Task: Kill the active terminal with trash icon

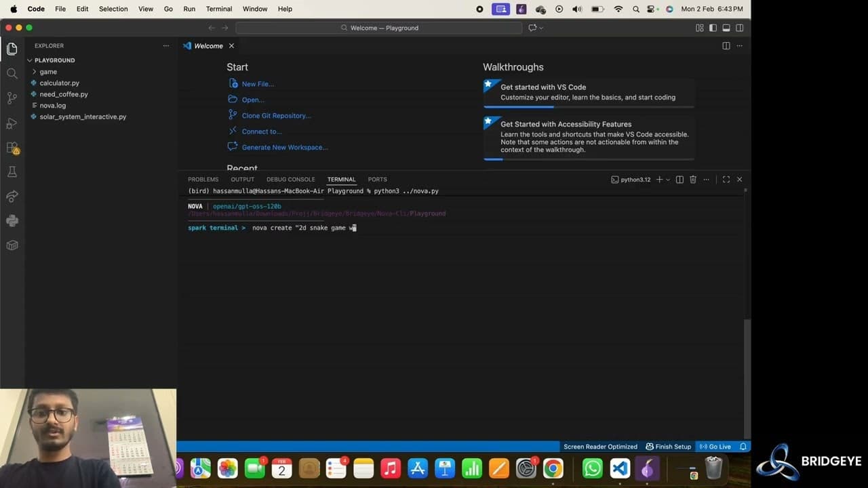Action: coord(692,179)
